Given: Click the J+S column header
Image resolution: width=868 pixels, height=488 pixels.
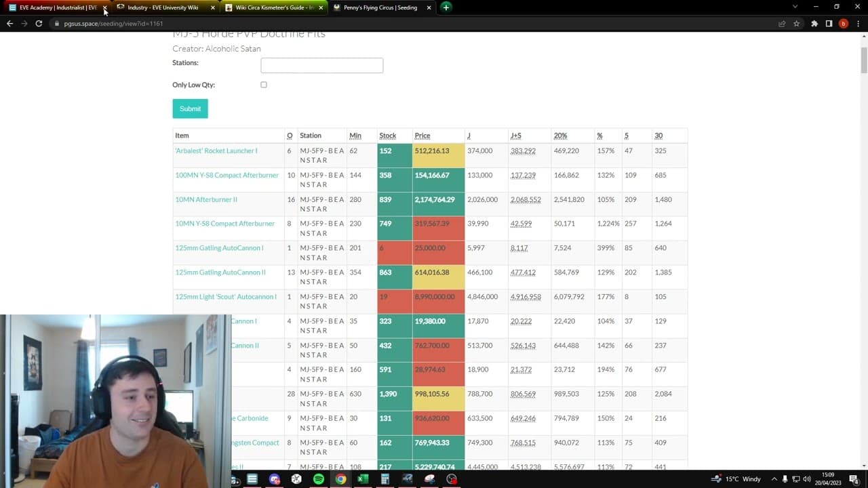Looking at the screenshot, I should tap(515, 136).
